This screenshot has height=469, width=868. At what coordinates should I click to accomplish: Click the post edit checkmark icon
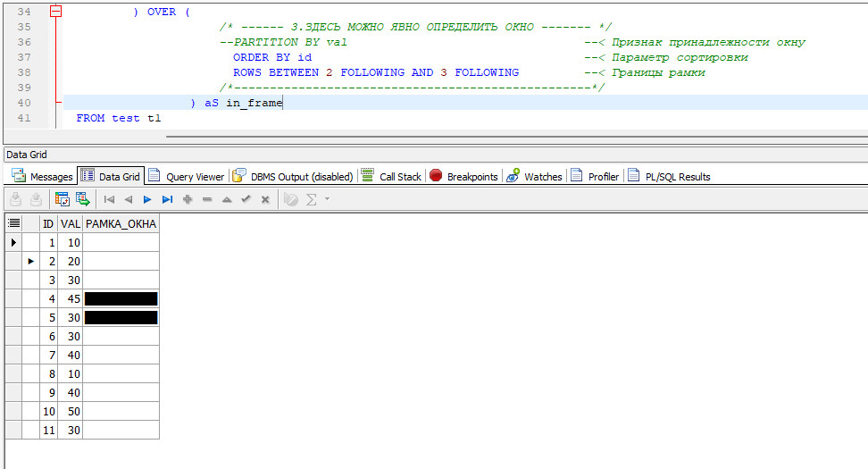246,199
